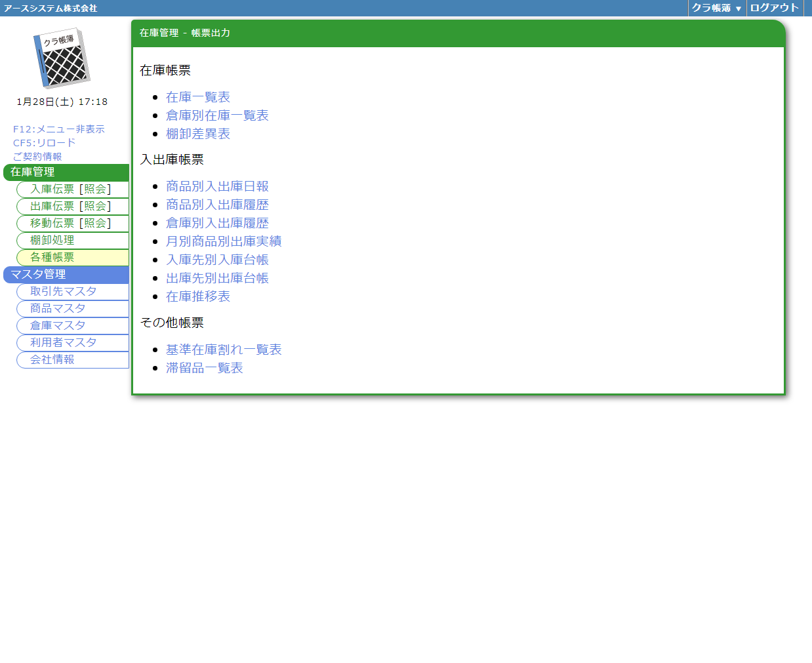Open 倉庫別在庫一覧表 report link
This screenshot has width=812, height=663.
(217, 115)
